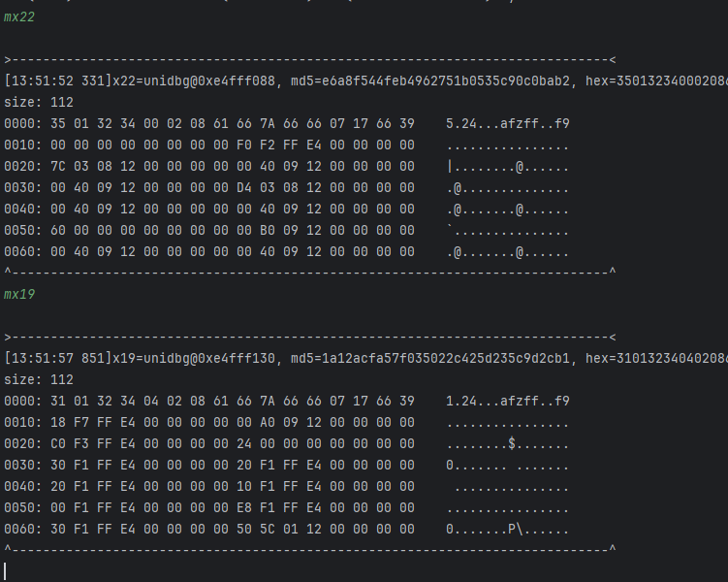Click the mx19 label line

(x=19, y=294)
